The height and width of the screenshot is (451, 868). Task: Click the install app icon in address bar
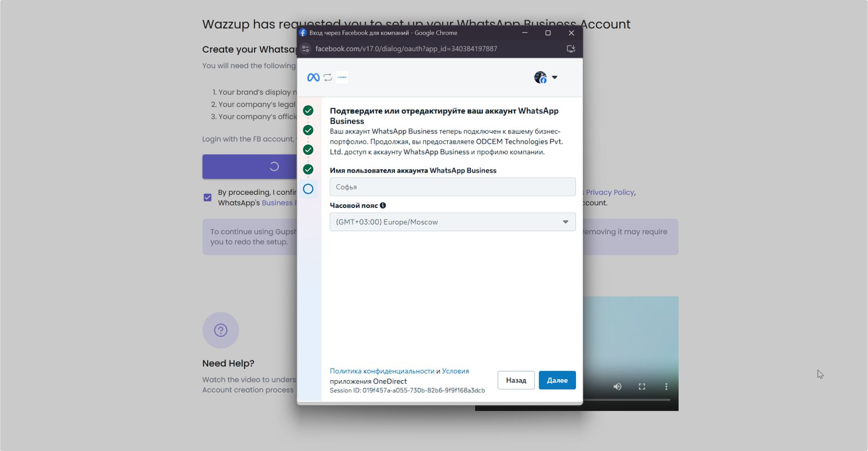click(x=571, y=49)
